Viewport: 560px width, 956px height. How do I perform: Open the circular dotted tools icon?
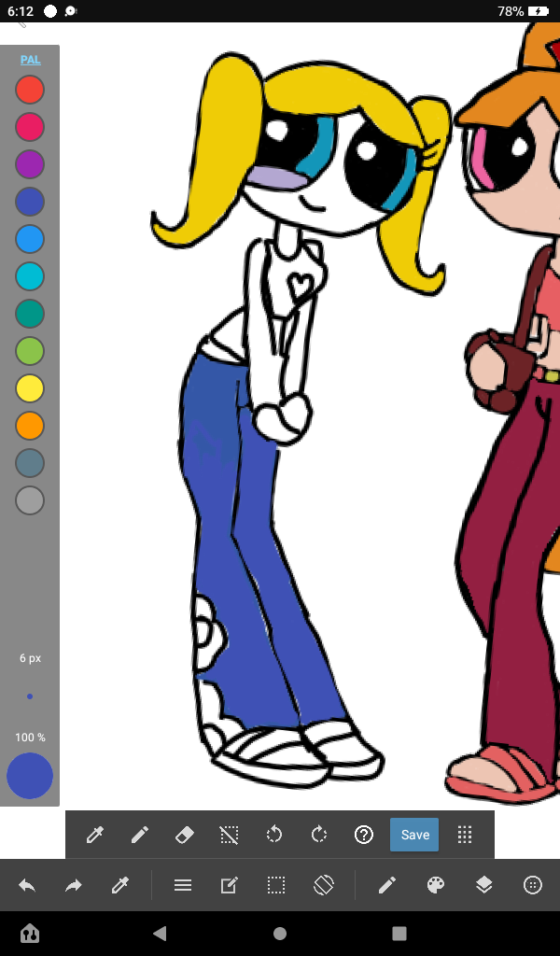point(533,885)
